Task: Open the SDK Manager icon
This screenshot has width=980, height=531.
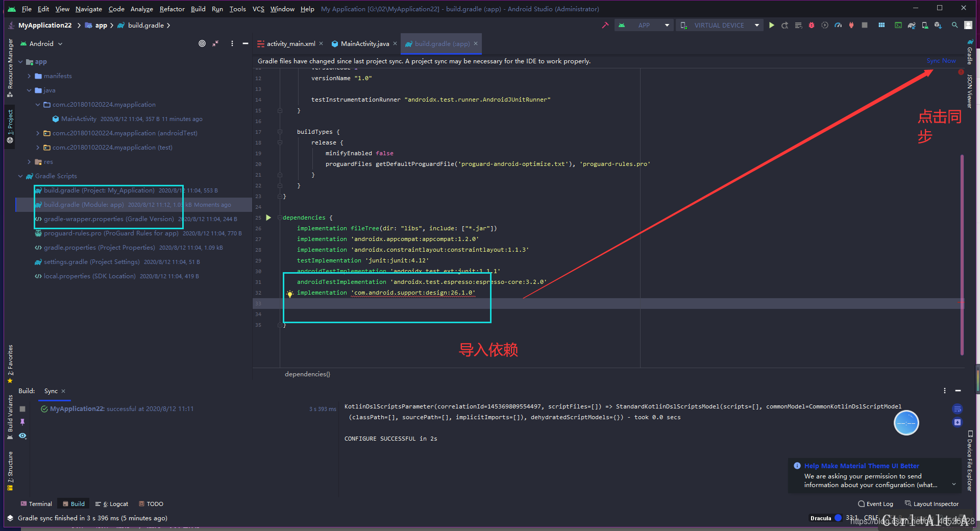Action: pyautogui.click(x=938, y=25)
